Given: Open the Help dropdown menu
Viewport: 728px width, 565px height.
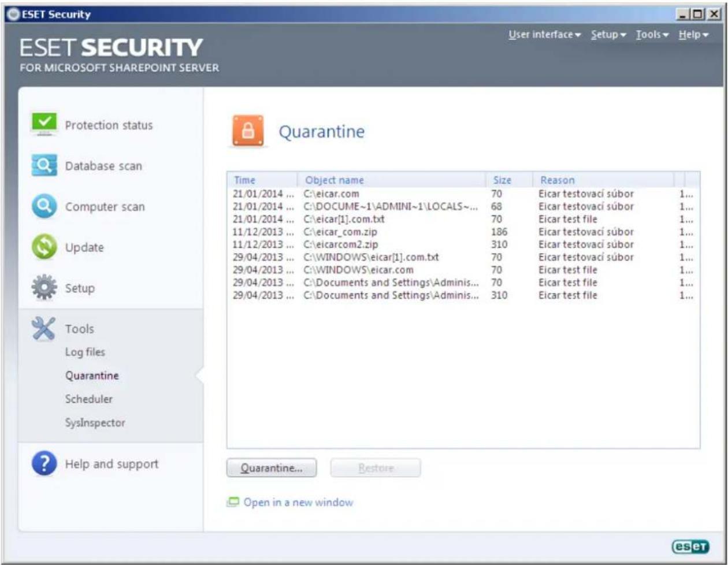Looking at the screenshot, I should pyautogui.click(x=693, y=35).
